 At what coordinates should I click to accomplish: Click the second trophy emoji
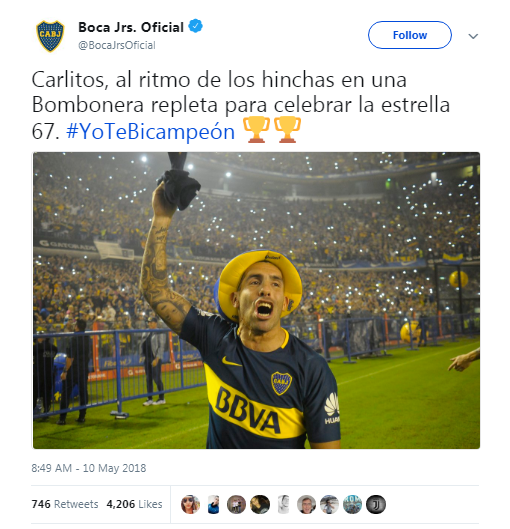tap(287, 130)
